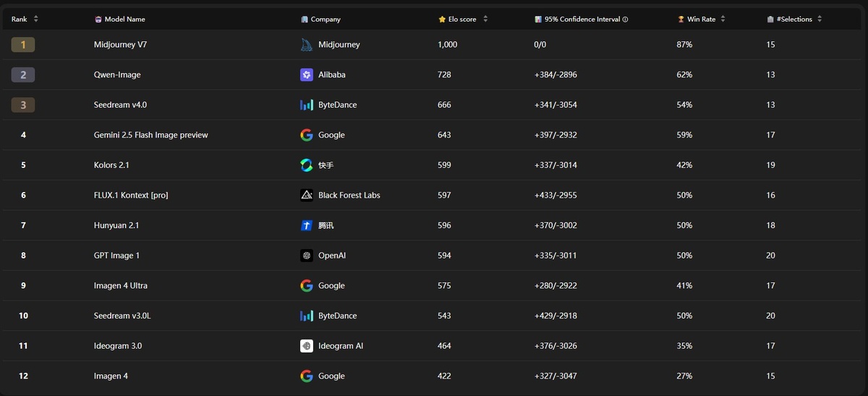Click the Black Forest Labs logo icon
This screenshot has height=396, width=868.
click(x=307, y=195)
